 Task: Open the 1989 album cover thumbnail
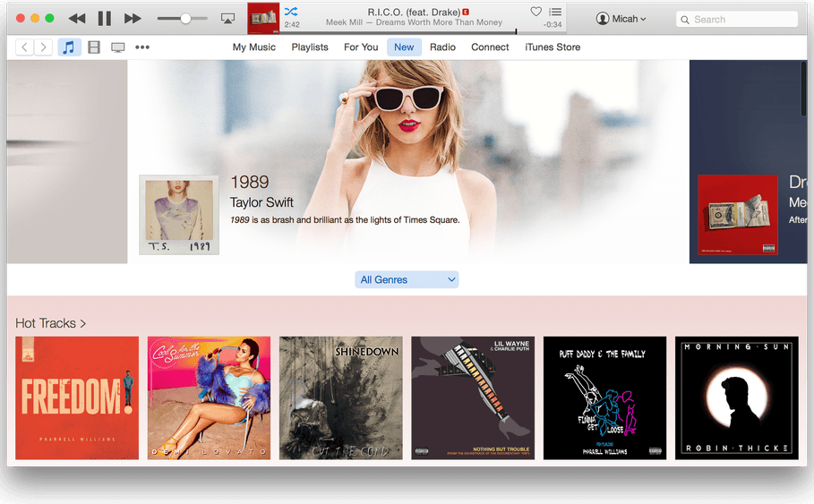click(x=179, y=215)
